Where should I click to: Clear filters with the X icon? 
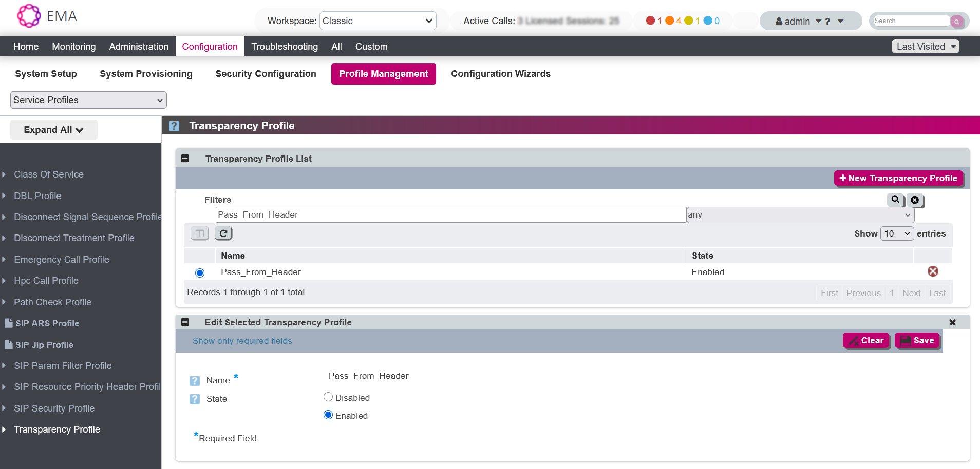[915, 200]
